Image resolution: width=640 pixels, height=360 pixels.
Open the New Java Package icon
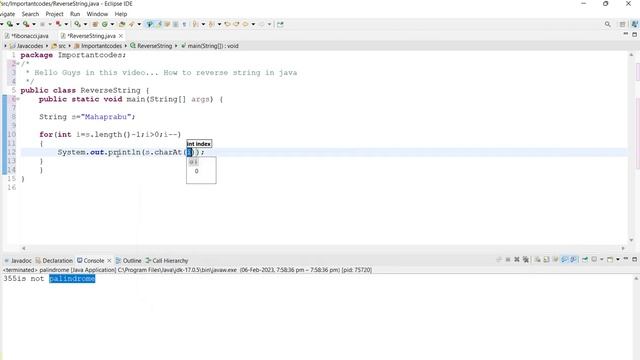pos(95,24)
